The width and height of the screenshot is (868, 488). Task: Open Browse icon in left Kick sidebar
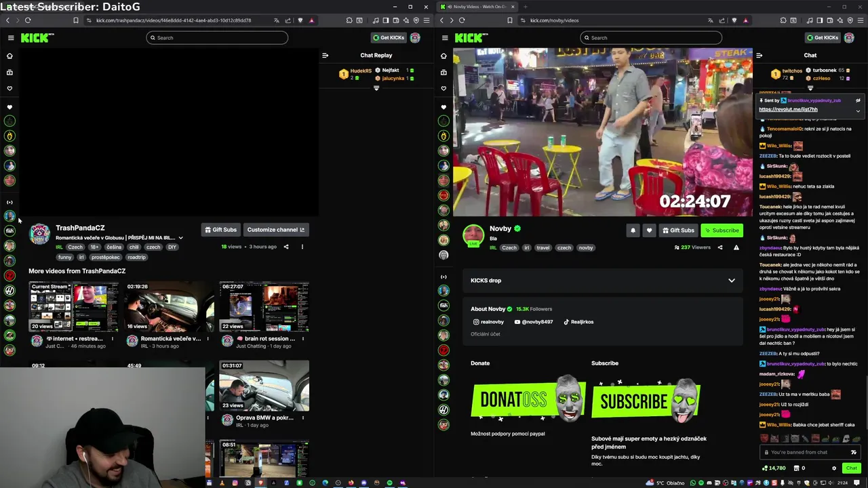pyautogui.click(x=9, y=72)
